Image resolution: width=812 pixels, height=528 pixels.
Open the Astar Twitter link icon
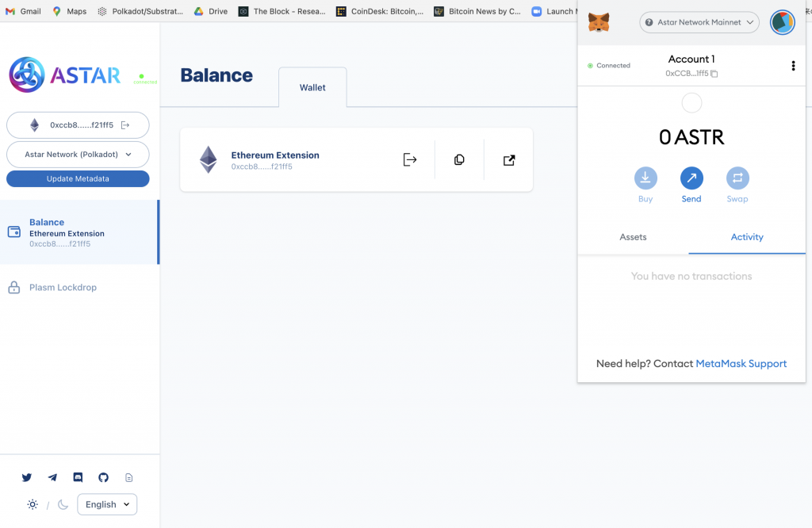click(x=27, y=477)
